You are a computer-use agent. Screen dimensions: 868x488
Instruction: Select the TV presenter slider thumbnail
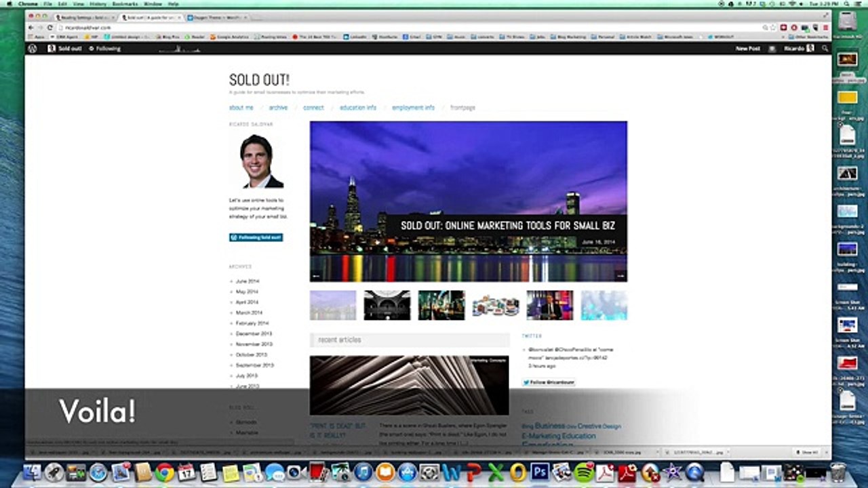pos(550,305)
